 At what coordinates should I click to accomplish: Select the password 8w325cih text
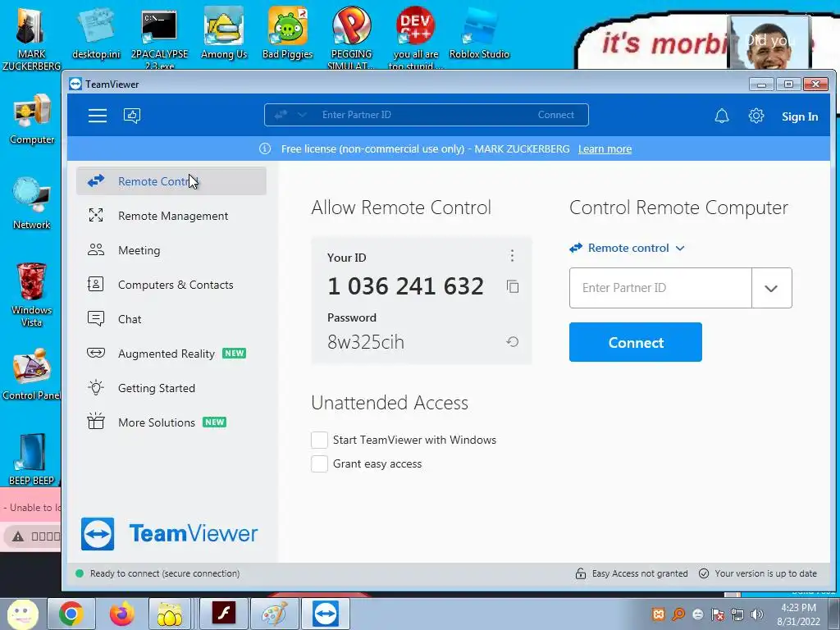click(365, 342)
